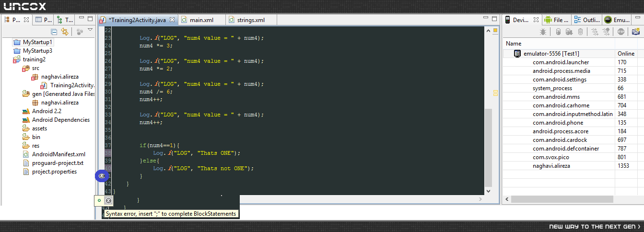Viewport: 644px width, 232px height.
Task: Select MyStartup1 project
Action: coord(33,42)
